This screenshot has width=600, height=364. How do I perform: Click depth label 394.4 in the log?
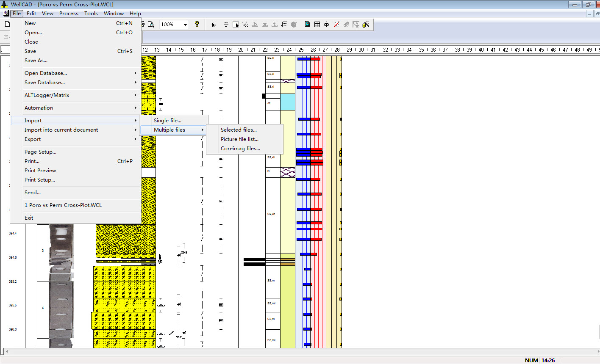13,233
